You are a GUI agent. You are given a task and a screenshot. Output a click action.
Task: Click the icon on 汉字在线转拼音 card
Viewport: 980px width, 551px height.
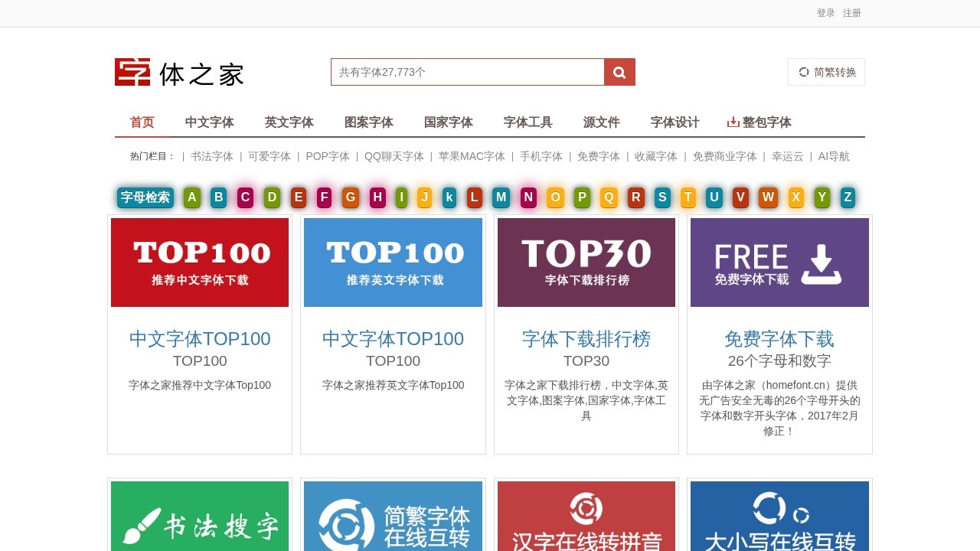(x=586, y=510)
